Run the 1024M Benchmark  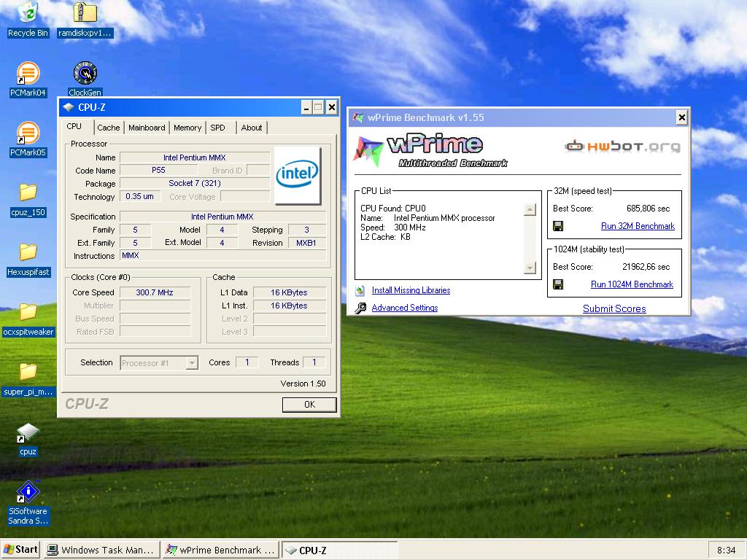point(632,284)
